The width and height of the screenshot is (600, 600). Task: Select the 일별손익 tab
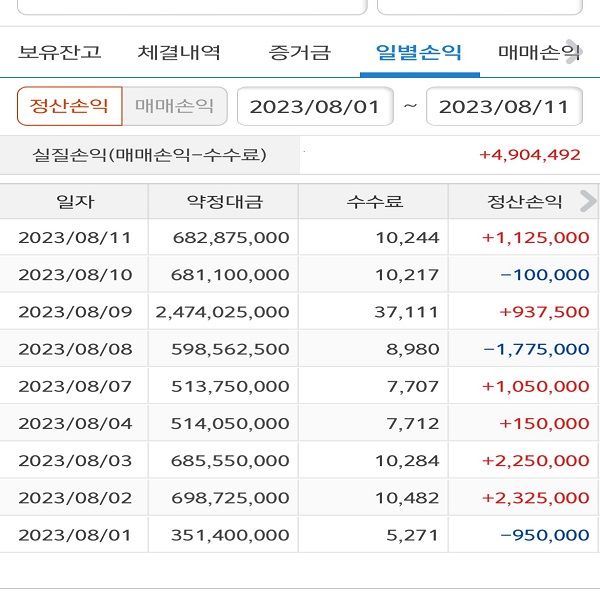pyautogui.click(x=418, y=53)
